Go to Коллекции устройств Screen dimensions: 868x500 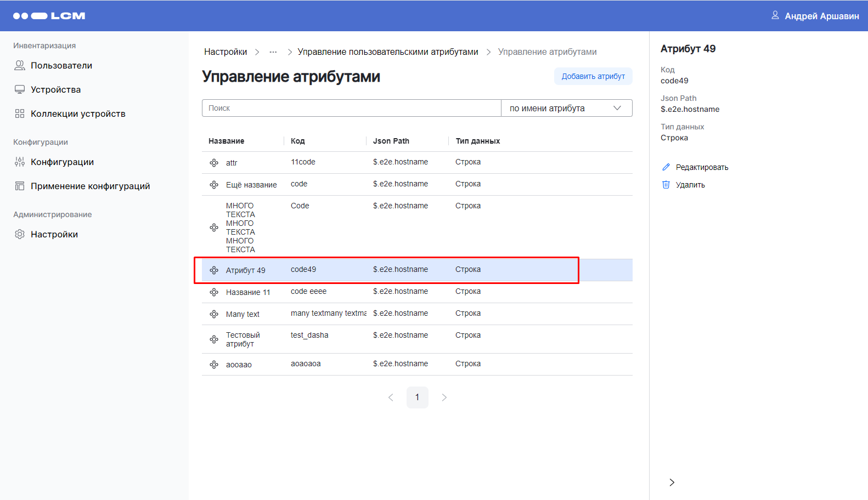coord(78,113)
